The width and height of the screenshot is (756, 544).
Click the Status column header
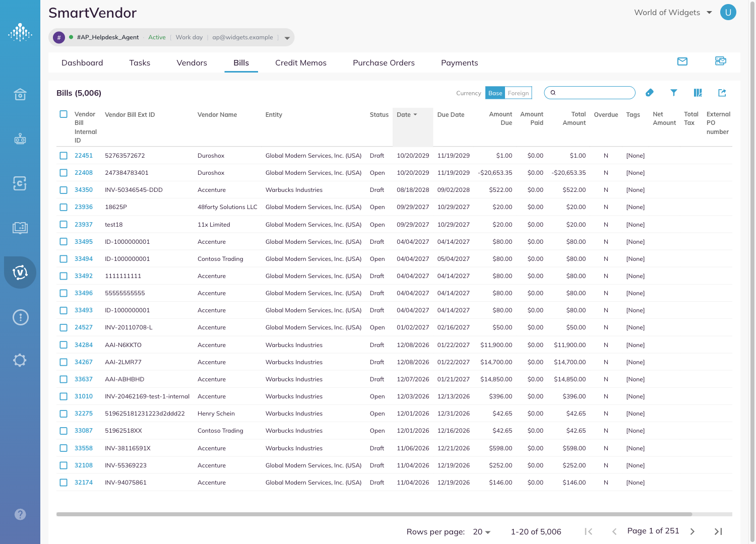click(x=379, y=115)
